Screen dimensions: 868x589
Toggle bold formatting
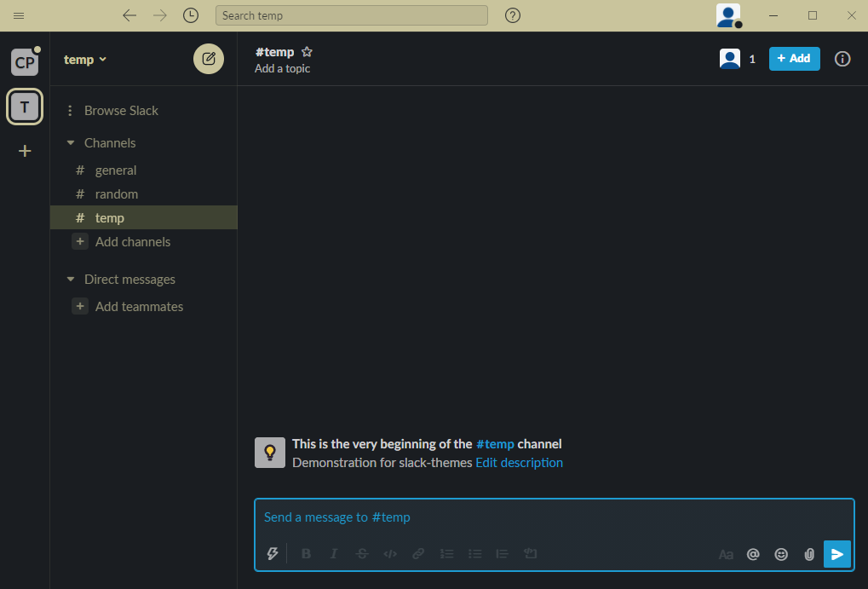(306, 553)
